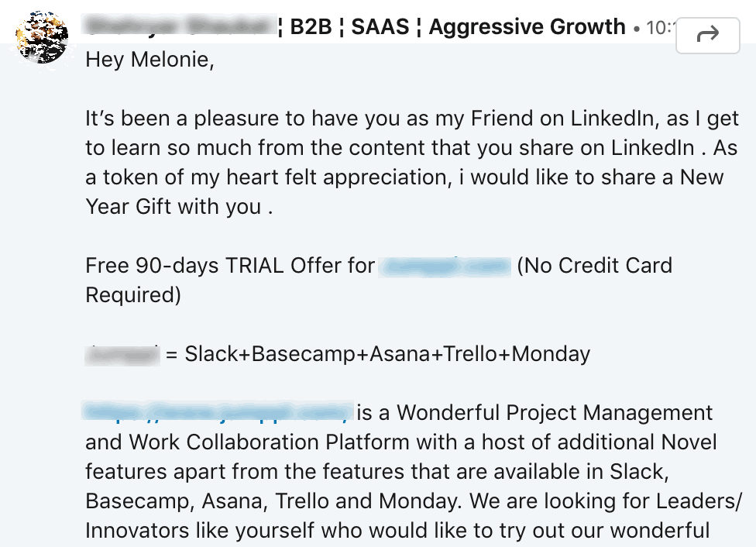The height and width of the screenshot is (547, 756).
Task: Click the "Hey Melonie," greeting line
Action: (149, 60)
